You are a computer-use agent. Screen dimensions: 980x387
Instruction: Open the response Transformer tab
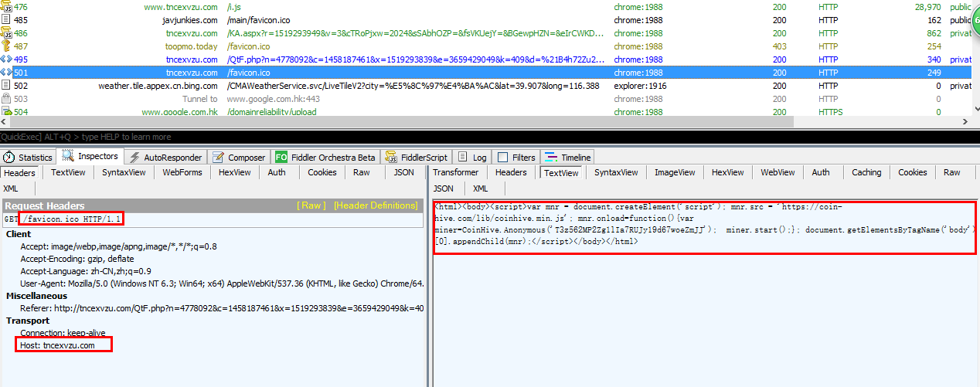456,173
